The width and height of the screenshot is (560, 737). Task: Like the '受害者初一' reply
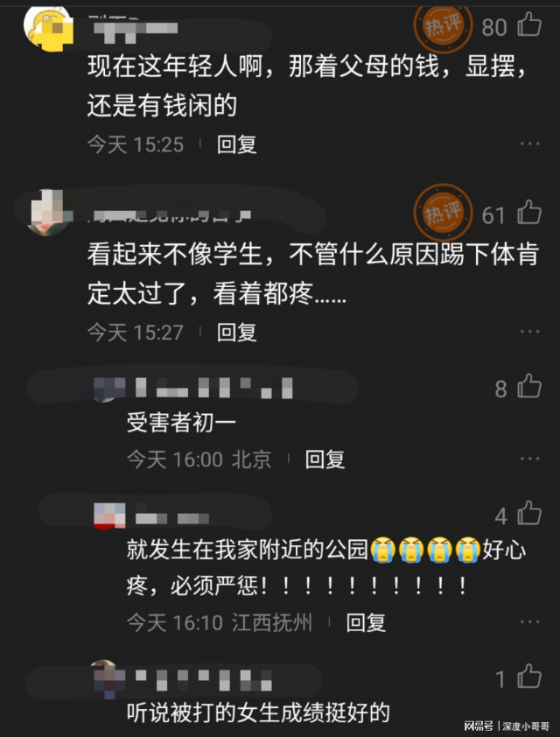click(x=529, y=386)
